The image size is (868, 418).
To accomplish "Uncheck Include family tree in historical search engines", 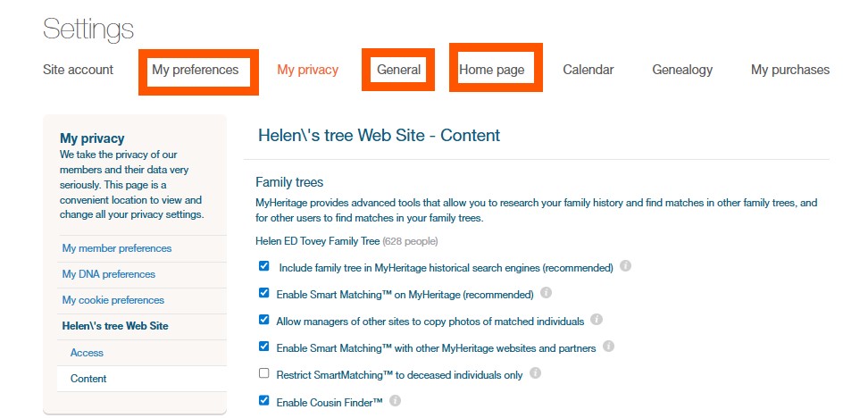I will click(x=263, y=266).
